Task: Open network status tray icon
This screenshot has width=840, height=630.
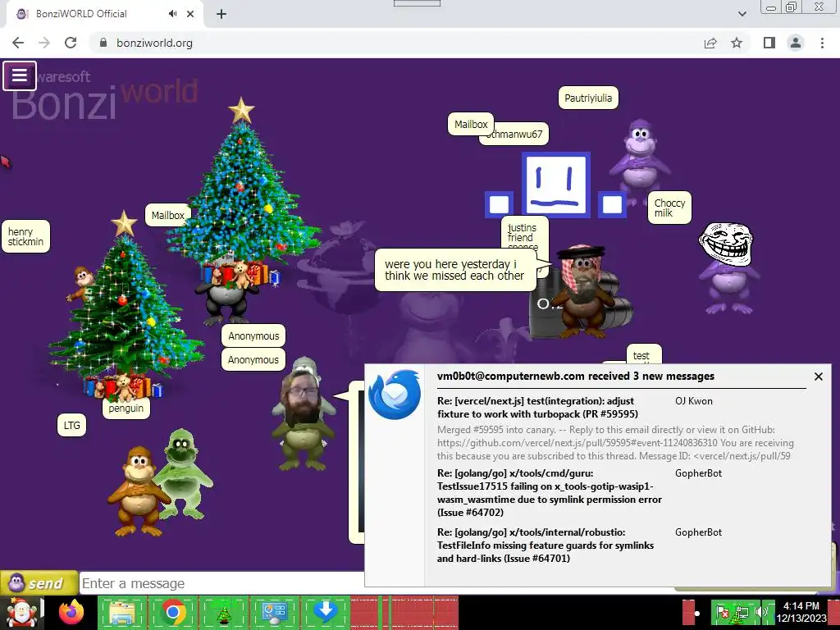Action: (742, 612)
